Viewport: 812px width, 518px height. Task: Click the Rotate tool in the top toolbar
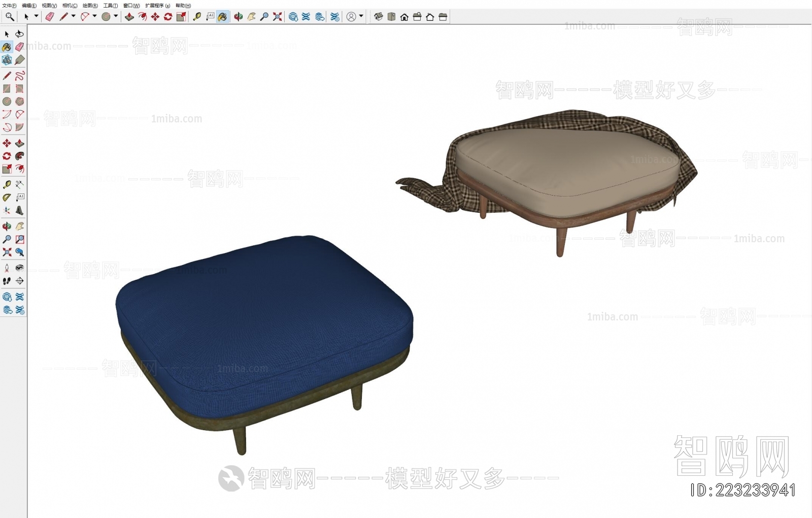pos(168,17)
